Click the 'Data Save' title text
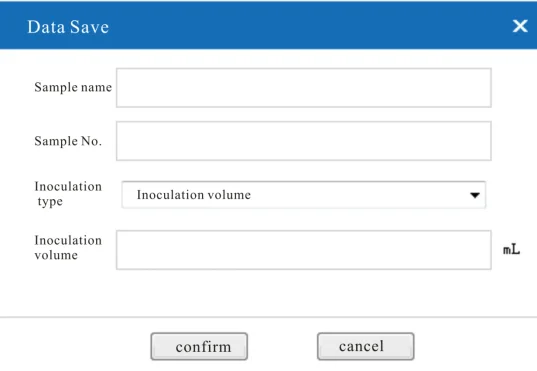This screenshot has width=537, height=371. 68,27
